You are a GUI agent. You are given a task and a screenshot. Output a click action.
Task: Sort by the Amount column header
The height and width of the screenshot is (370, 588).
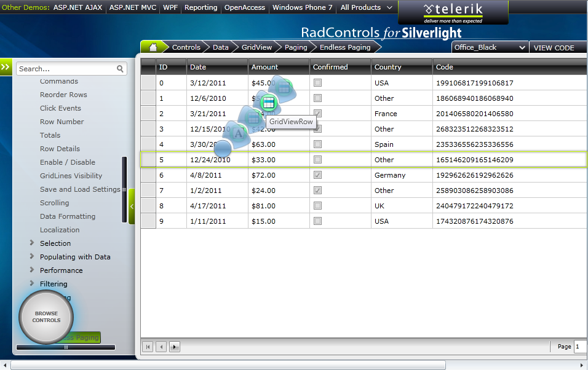pos(279,67)
